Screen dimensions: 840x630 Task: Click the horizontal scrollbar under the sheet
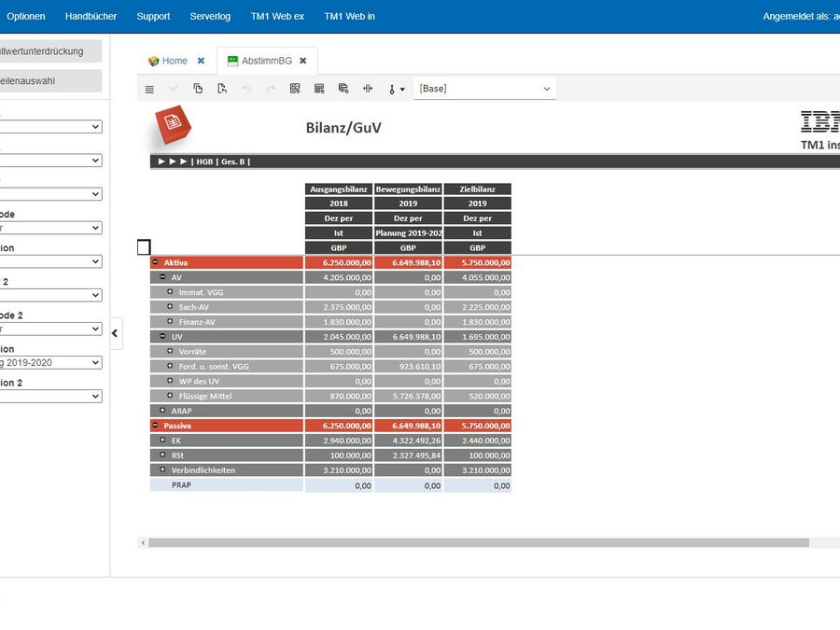[x=479, y=542]
